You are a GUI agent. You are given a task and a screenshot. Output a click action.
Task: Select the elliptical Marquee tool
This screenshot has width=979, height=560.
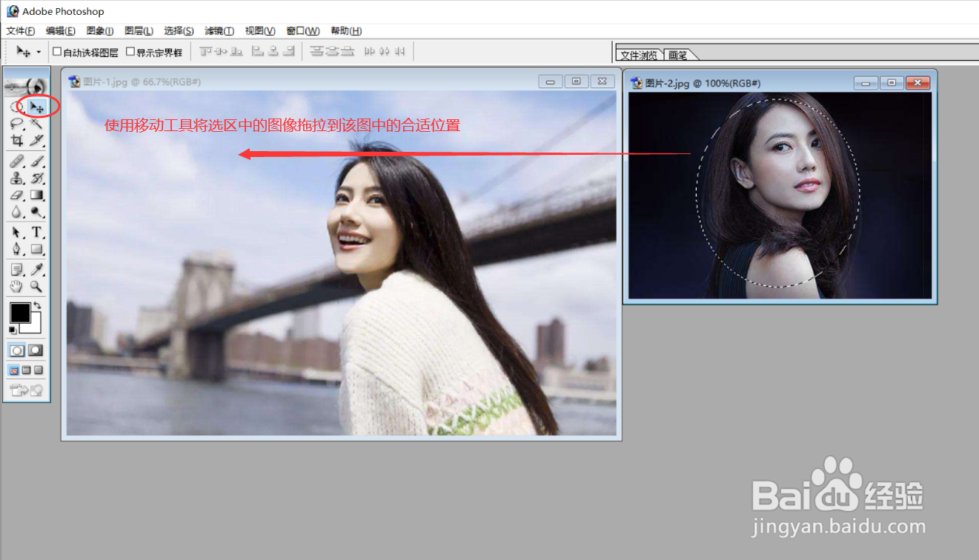pyautogui.click(x=16, y=107)
